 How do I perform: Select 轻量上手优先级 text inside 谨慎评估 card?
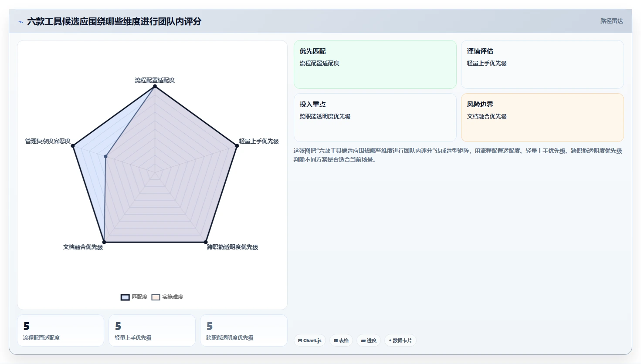[x=487, y=63]
